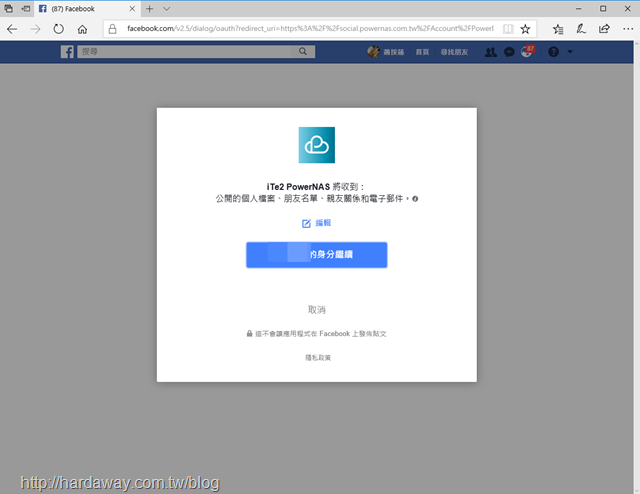Go back with the browser back arrow
640x494 pixels.
coord(12,29)
